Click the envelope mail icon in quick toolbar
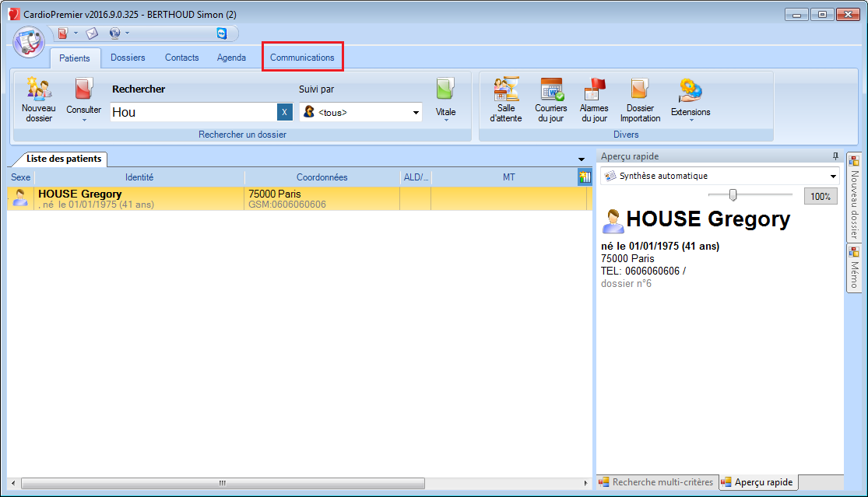The height and width of the screenshot is (497, 868). coord(92,33)
